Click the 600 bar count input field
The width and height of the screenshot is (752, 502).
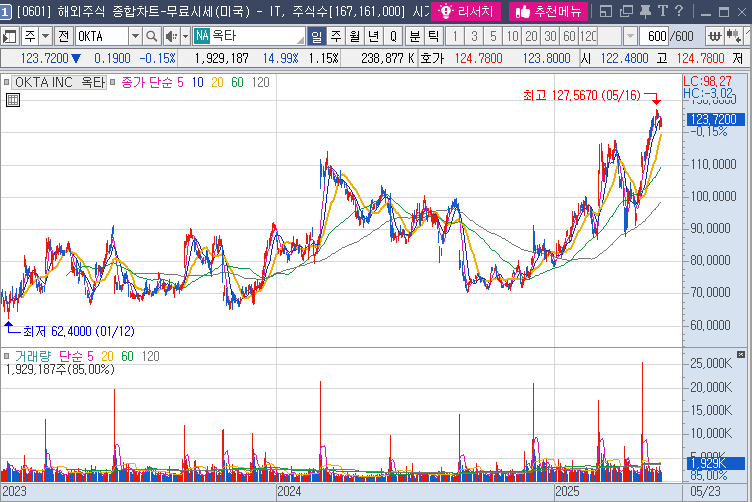[654, 36]
